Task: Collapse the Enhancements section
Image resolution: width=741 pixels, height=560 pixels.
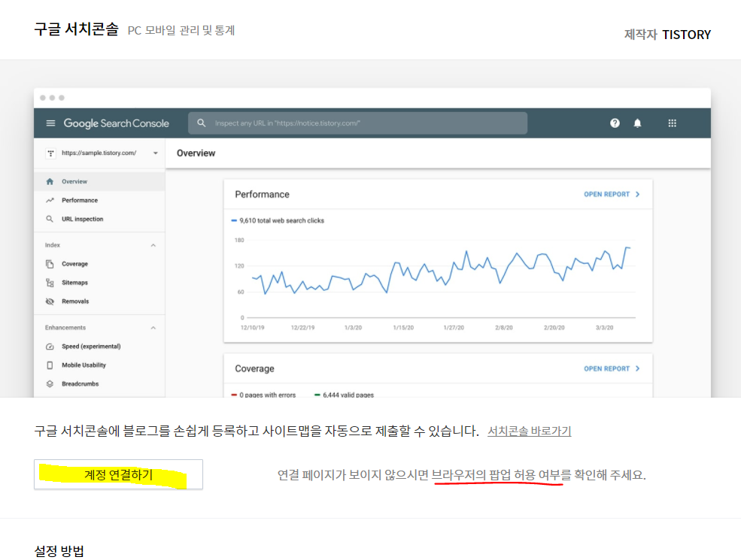Action: coord(153,328)
